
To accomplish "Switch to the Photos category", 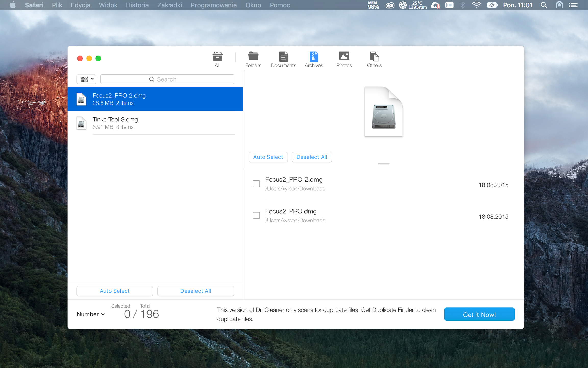I will [344, 60].
